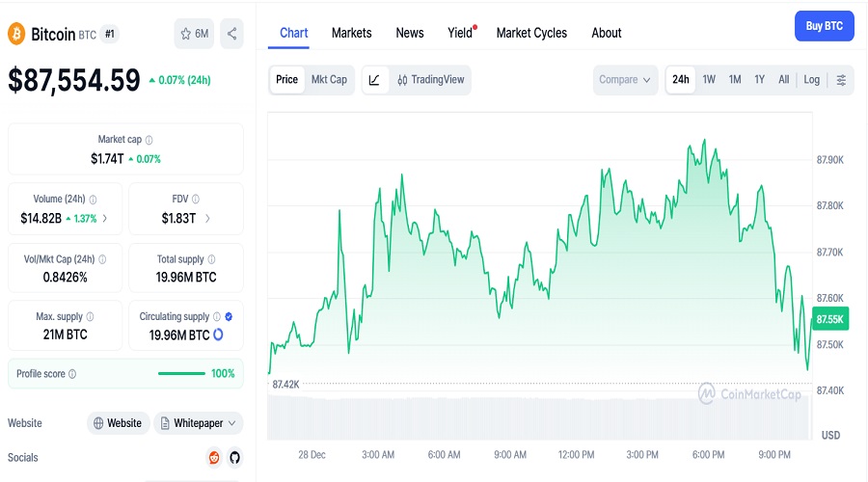Open the Bitcoin Website link
The width and height of the screenshot is (868, 482).
(x=118, y=423)
